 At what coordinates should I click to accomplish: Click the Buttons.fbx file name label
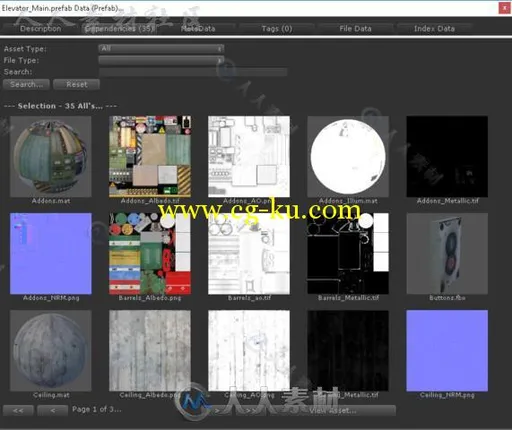[447, 298]
